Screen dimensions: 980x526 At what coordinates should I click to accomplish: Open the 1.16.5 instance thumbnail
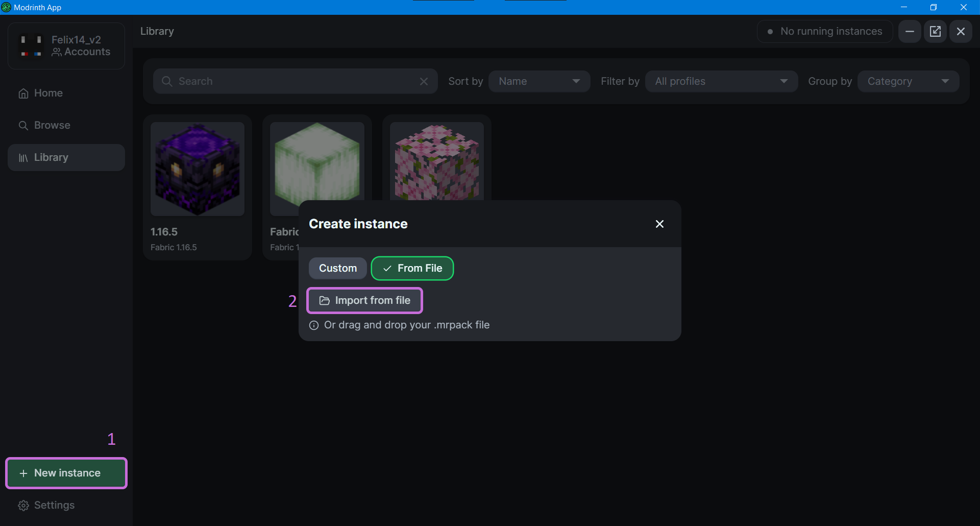(x=198, y=169)
